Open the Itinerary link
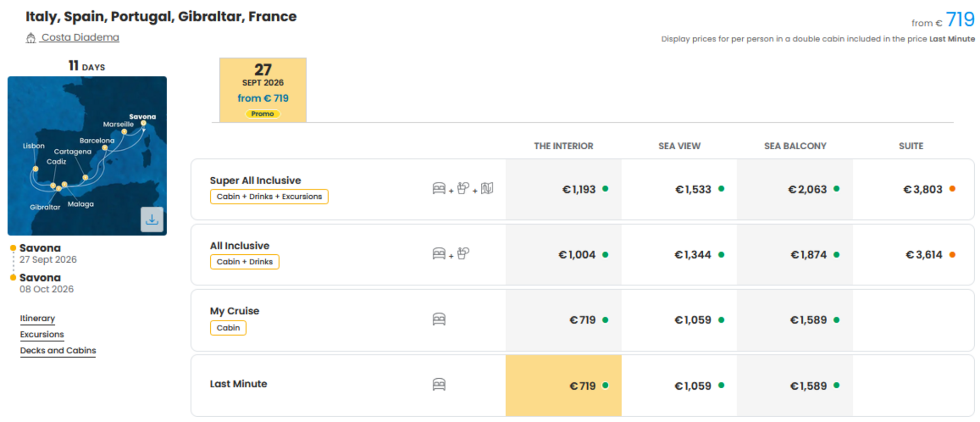The height and width of the screenshot is (422, 980). point(37,318)
